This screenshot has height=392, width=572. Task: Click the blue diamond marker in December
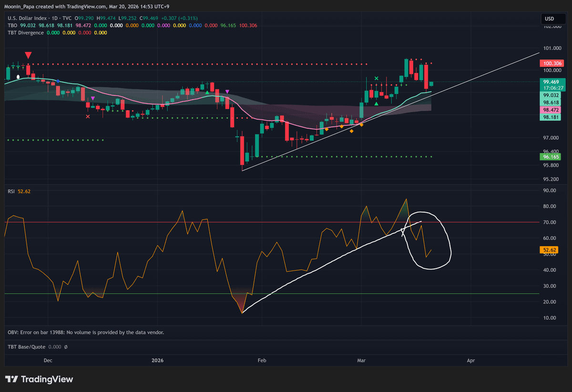(x=58, y=82)
